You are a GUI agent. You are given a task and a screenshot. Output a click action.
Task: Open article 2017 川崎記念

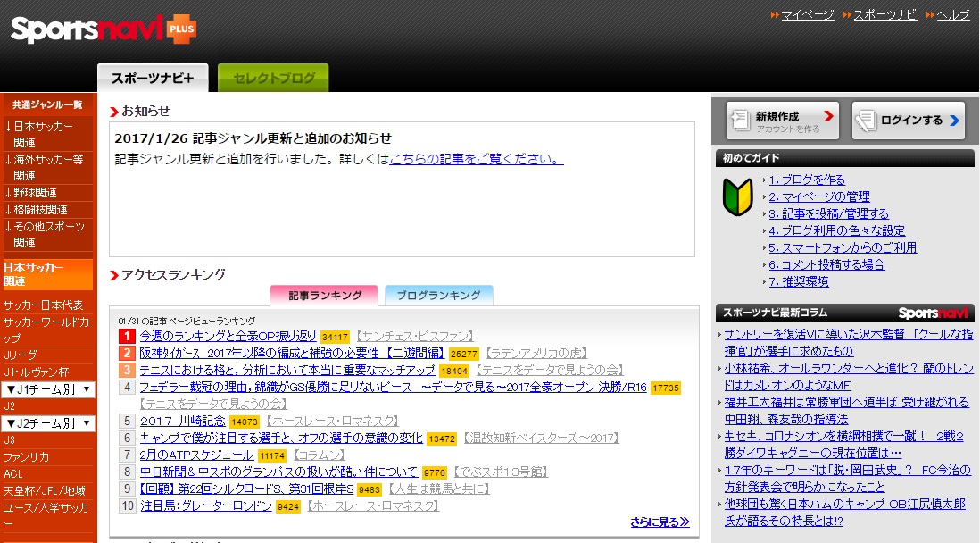coord(182,421)
